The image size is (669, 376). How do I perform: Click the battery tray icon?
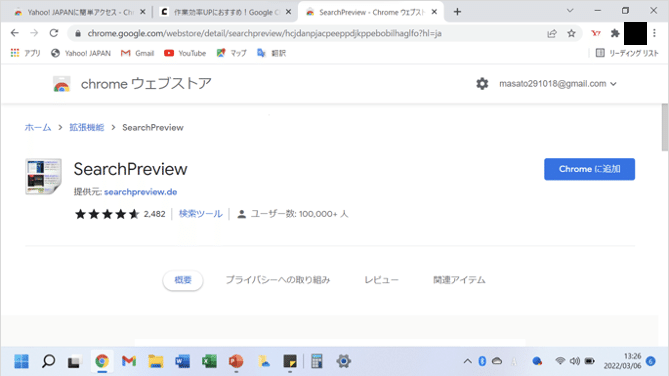click(590, 361)
